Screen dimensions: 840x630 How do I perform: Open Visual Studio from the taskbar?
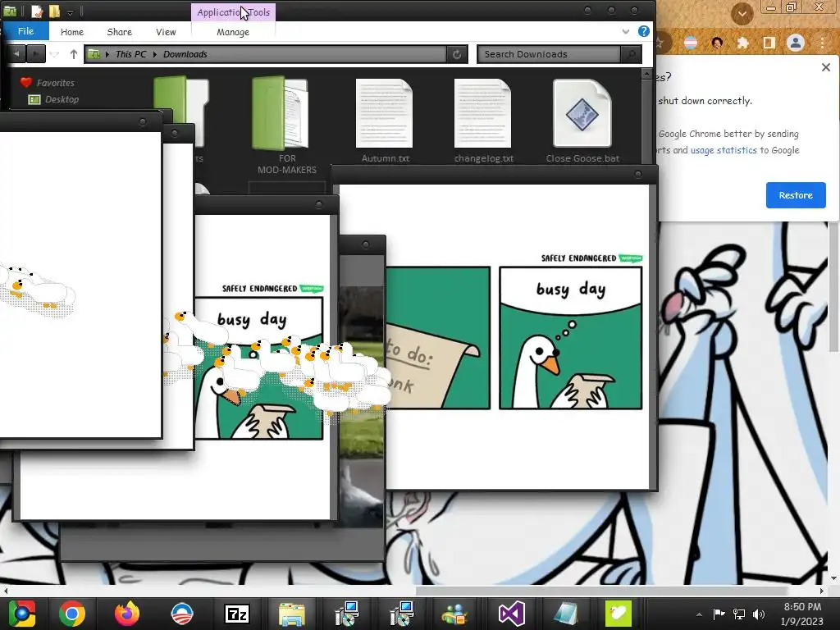tap(510, 614)
